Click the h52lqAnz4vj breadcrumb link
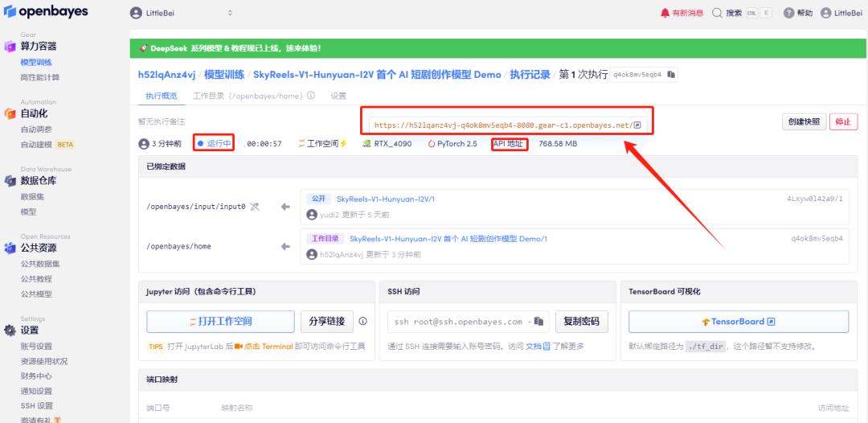 pos(166,74)
